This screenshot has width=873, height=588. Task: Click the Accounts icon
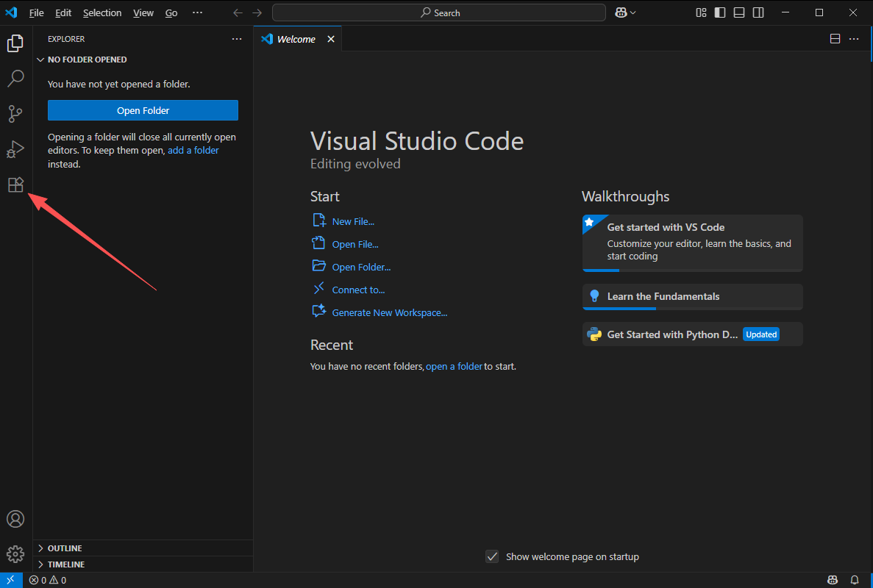[15, 519]
